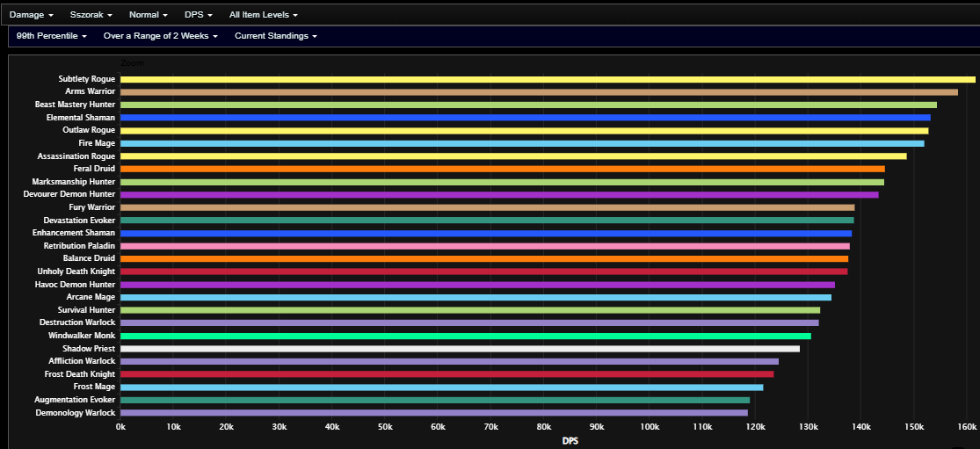Screen dimensions: 980x449
Task: Click the Shadow Priest bar
Action: tap(460, 349)
